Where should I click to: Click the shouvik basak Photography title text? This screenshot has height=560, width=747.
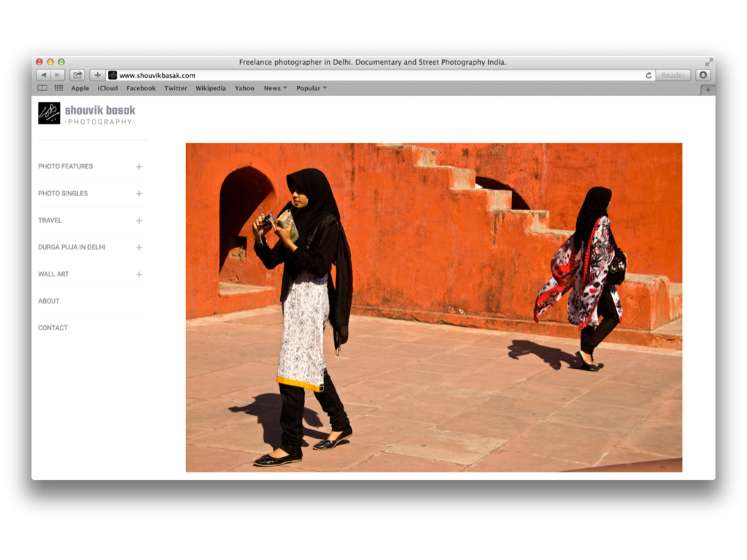100,114
